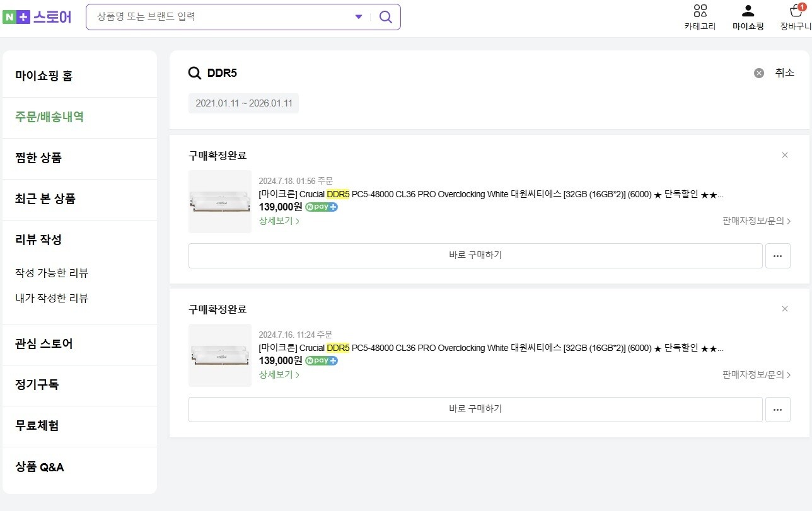Click 취소 to cancel the search
Viewport: 812px width, 511px height.
[x=784, y=73]
